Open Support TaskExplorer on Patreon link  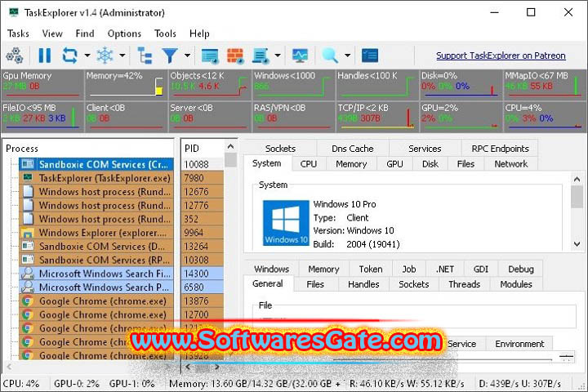(501, 56)
